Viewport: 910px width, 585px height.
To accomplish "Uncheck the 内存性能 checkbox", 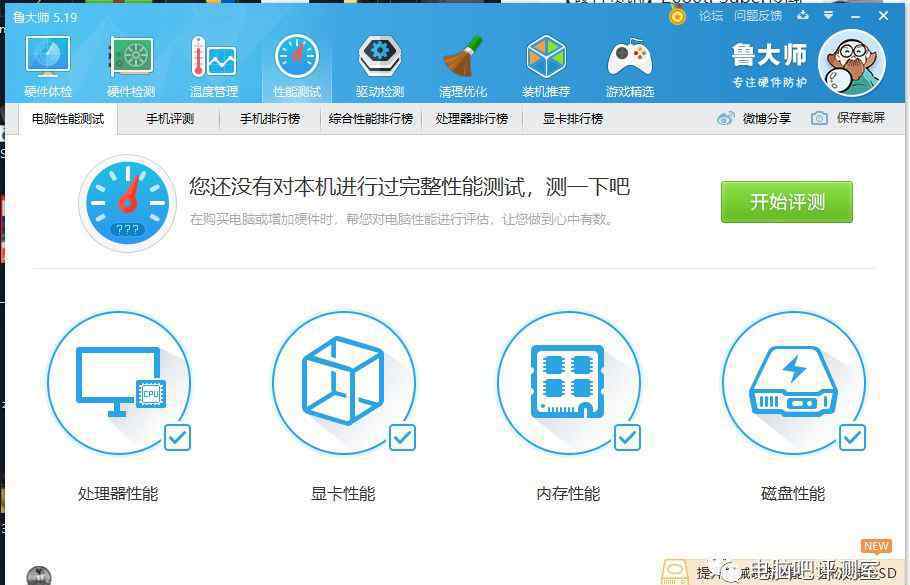I will (x=627, y=438).
